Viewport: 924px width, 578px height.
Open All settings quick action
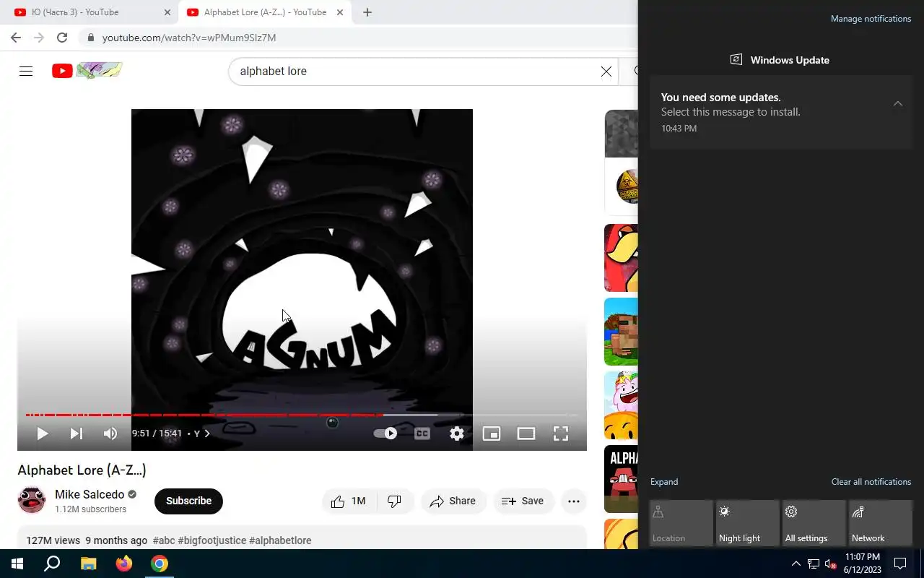tap(814, 523)
